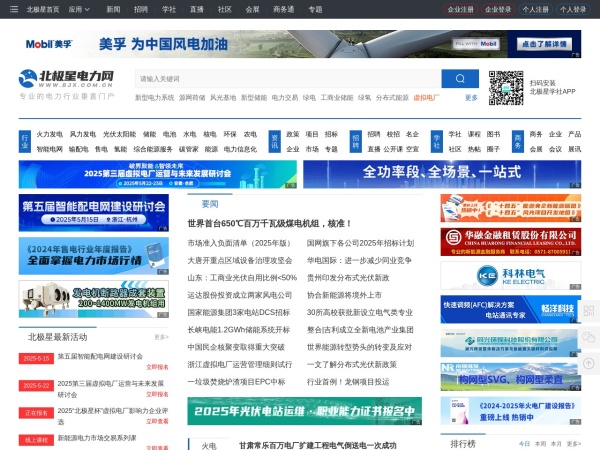Click 更多 next to hot keywords
This screenshot has height=450, width=600.
tap(471, 98)
